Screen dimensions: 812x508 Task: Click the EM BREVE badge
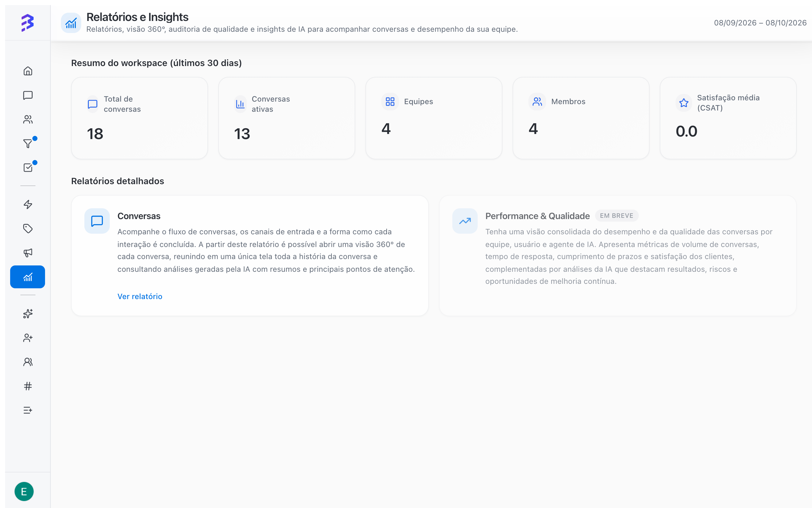616,216
